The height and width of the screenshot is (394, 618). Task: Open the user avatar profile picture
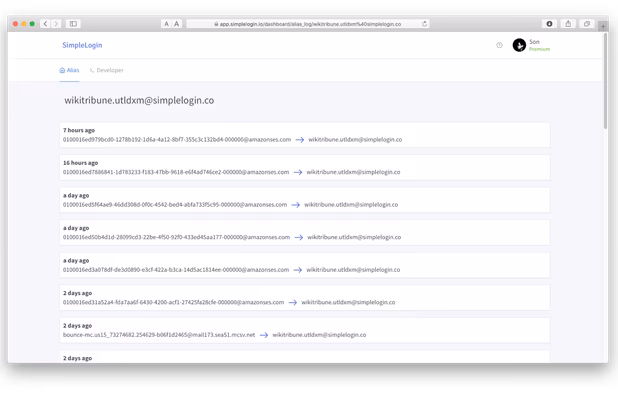(x=519, y=45)
